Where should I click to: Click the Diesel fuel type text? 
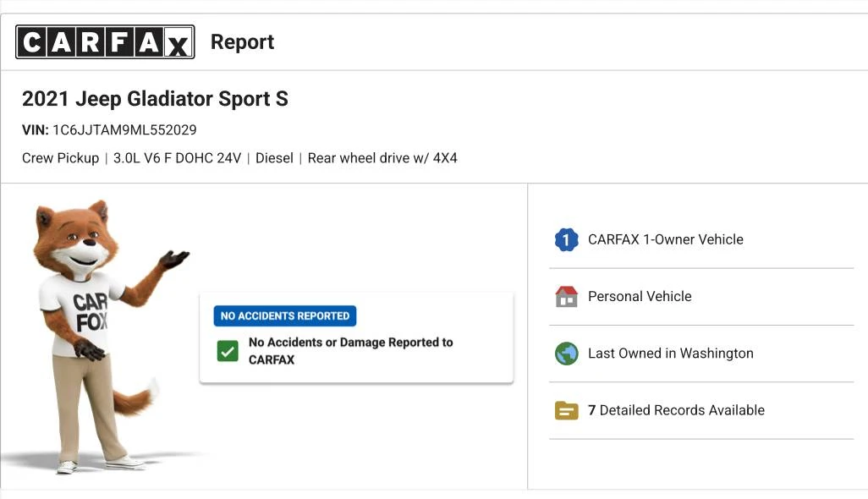click(274, 158)
